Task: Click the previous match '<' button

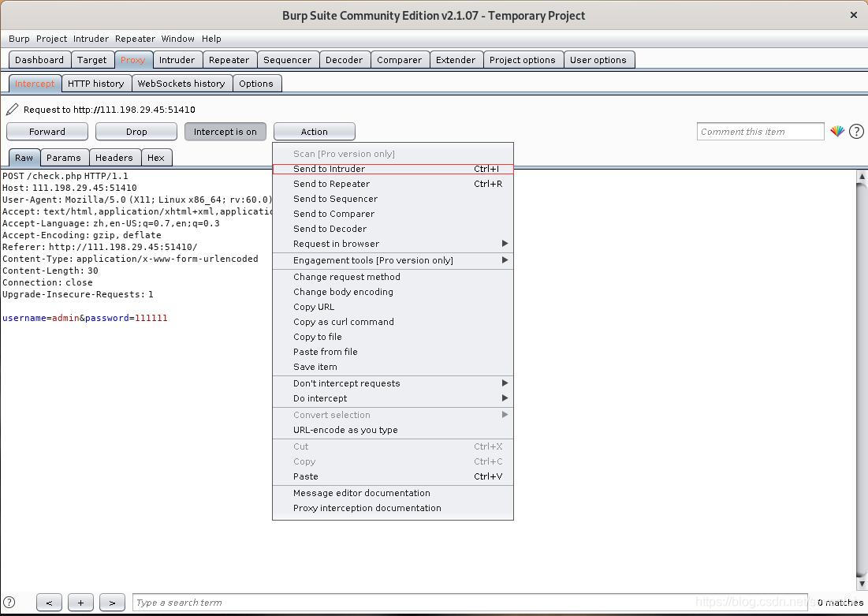Action: click(49, 602)
